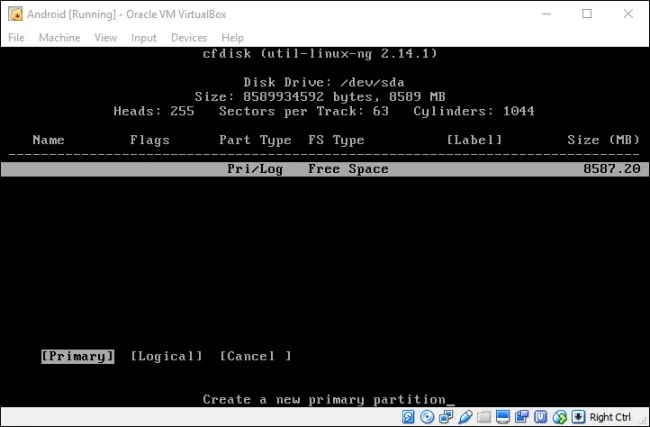Click the '[Label]' column header
This screenshot has height=427, width=650.
[474, 140]
